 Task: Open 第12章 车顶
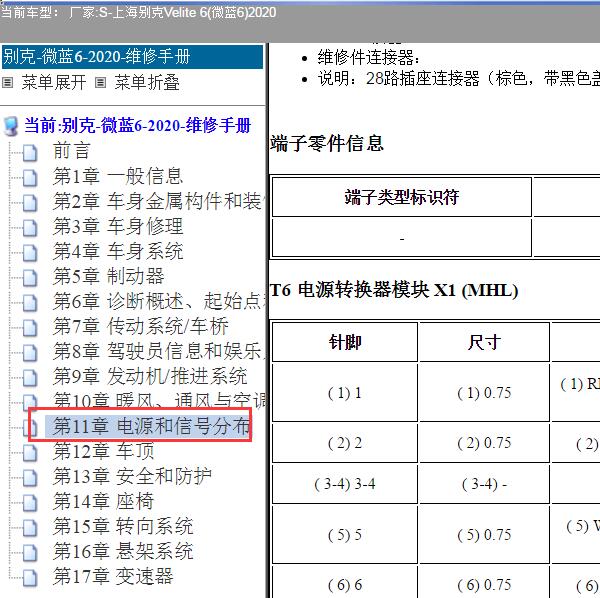click(103, 451)
